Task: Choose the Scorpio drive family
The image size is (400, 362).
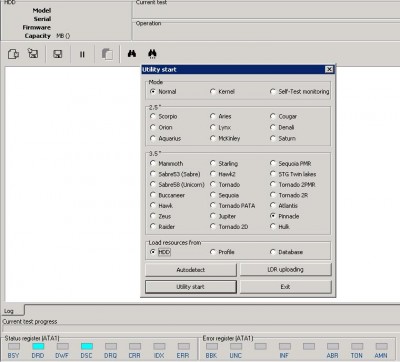Action: pos(163,116)
